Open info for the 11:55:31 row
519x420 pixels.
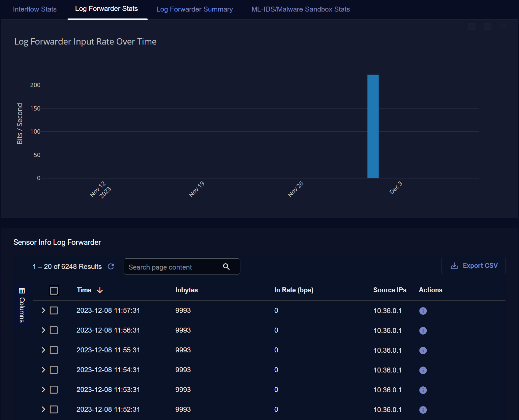pos(423,350)
